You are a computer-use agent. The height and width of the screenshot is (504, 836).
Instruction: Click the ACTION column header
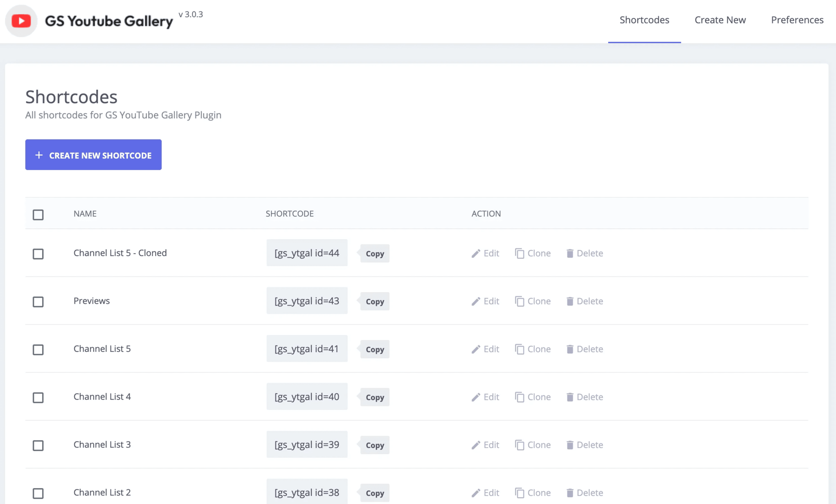[486, 214]
